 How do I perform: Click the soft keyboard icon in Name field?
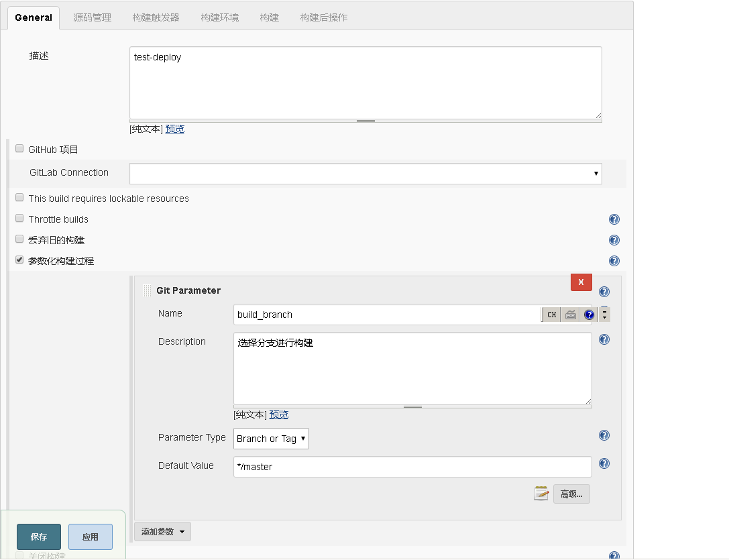pos(571,315)
